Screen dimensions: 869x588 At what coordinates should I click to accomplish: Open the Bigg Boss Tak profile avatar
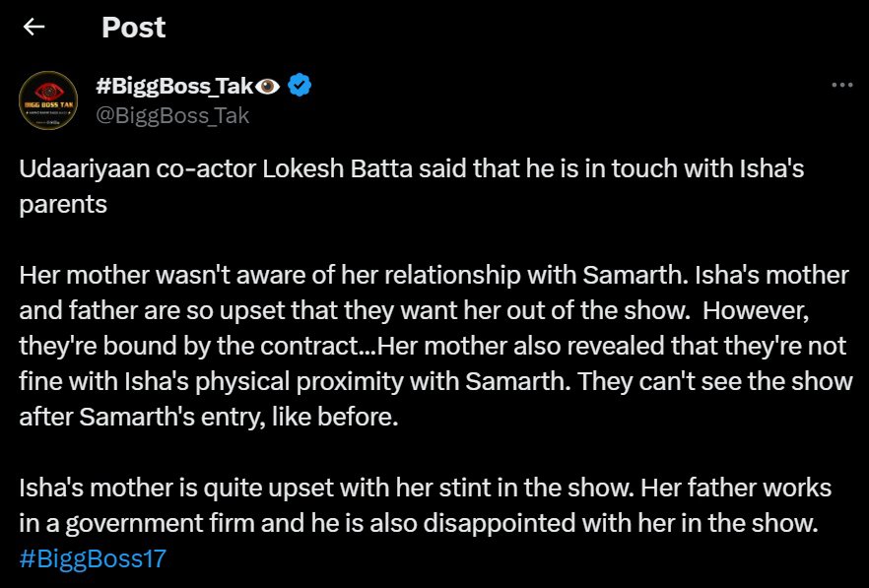pos(48,100)
